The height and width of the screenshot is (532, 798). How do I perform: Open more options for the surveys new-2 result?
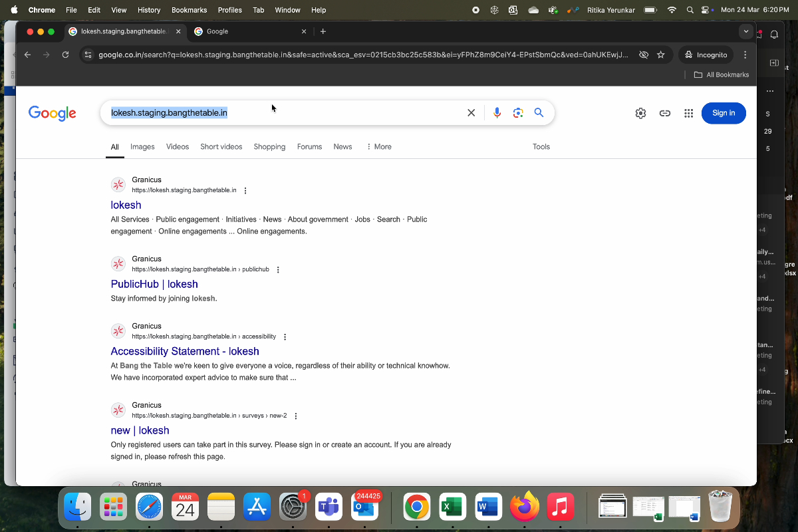tap(296, 416)
